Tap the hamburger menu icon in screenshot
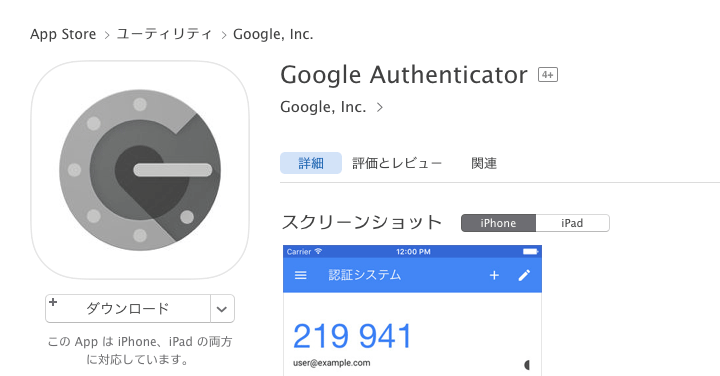The height and width of the screenshot is (376, 720). pos(300,275)
